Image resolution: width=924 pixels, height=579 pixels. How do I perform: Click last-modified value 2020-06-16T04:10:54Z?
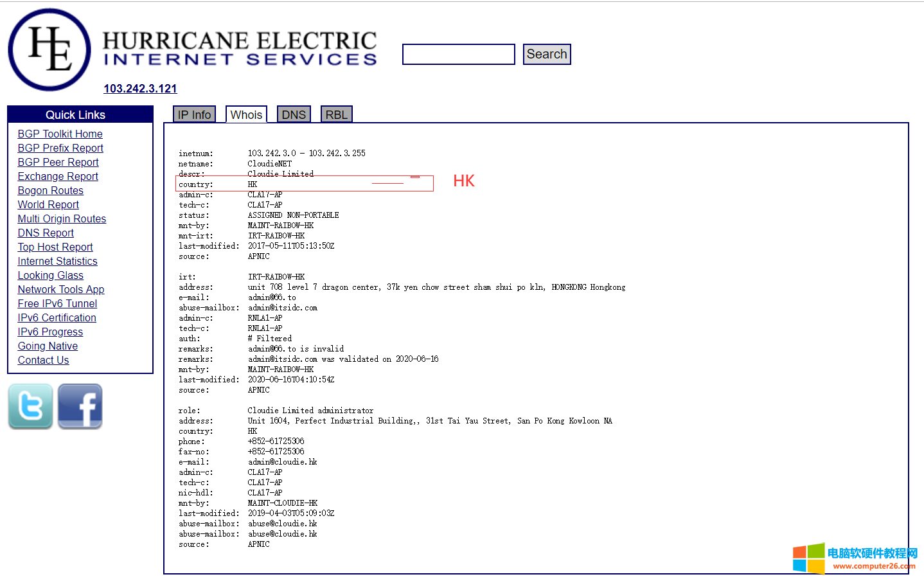tap(291, 380)
